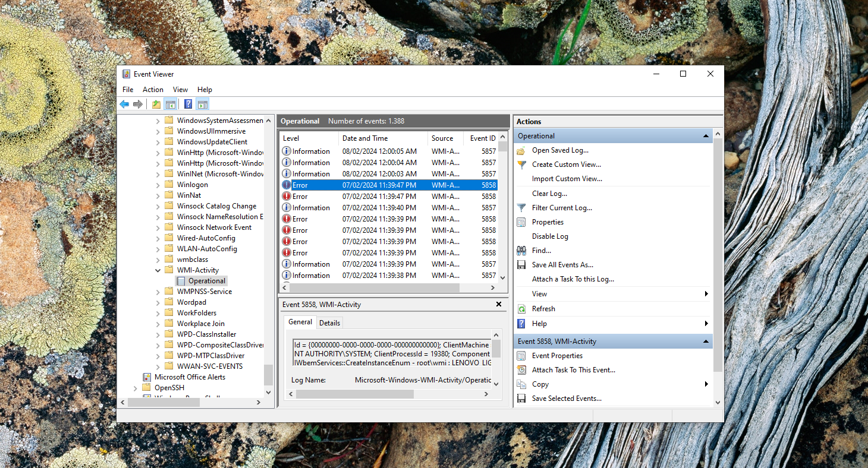The height and width of the screenshot is (468, 868).
Task: Collapse the Event 5858 section in Actions
Action: [x=706, y=341]
